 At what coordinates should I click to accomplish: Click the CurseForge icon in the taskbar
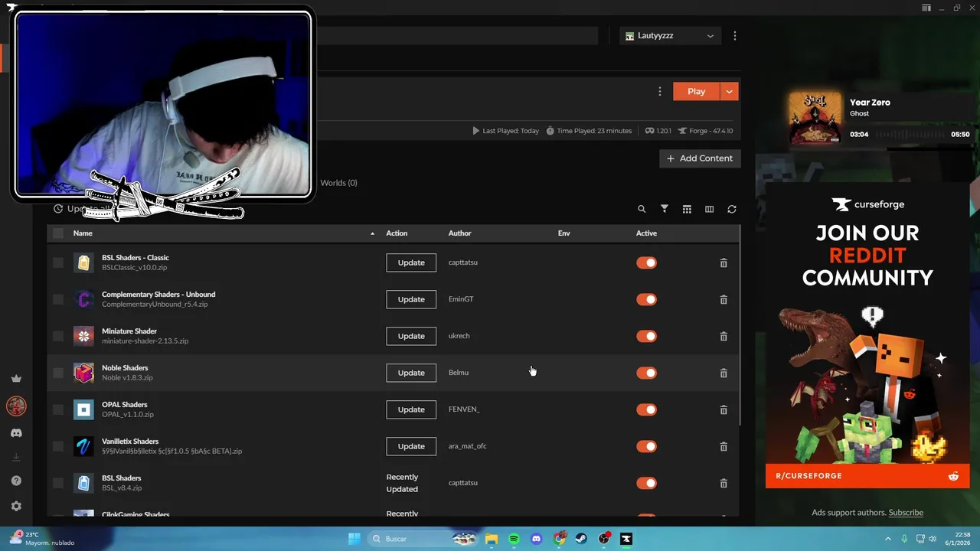pyautogui.click(x=626, y=539)
